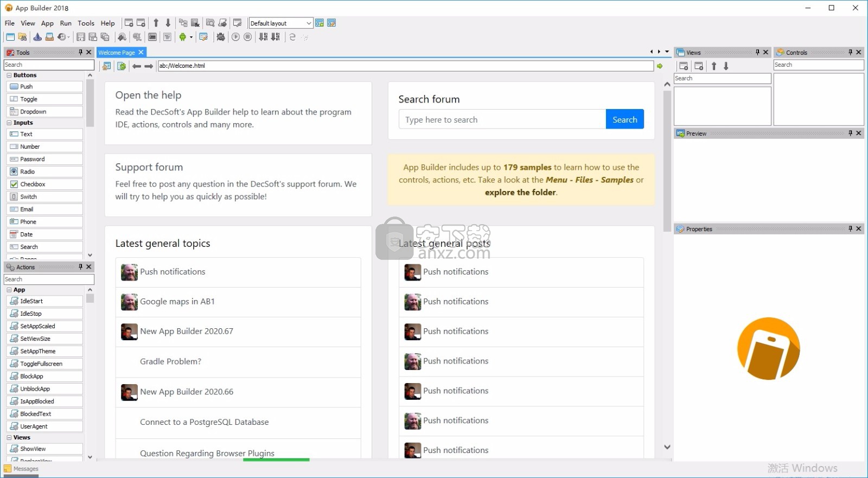This screenshot has width=868, height=478.
Task: Click the blue Search forum button
Action: tap(625, 119)
